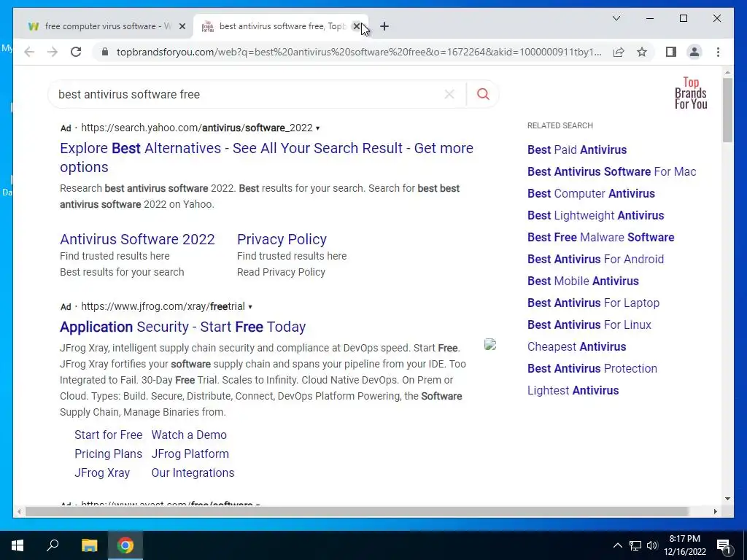The image size is (747, 560).
Task: Select 'Lightest Antivirus' related search
Action: point(573,391)
